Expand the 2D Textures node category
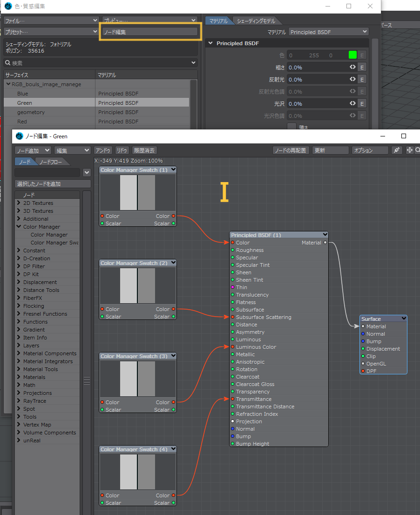The height and width of the screenshot is (515, 420). [19, 203]
